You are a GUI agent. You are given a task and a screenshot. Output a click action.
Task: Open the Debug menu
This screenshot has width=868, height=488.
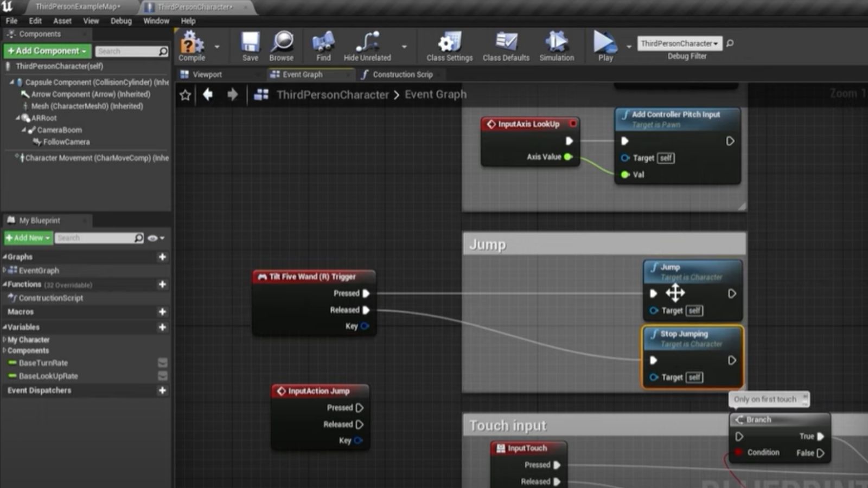121,21
